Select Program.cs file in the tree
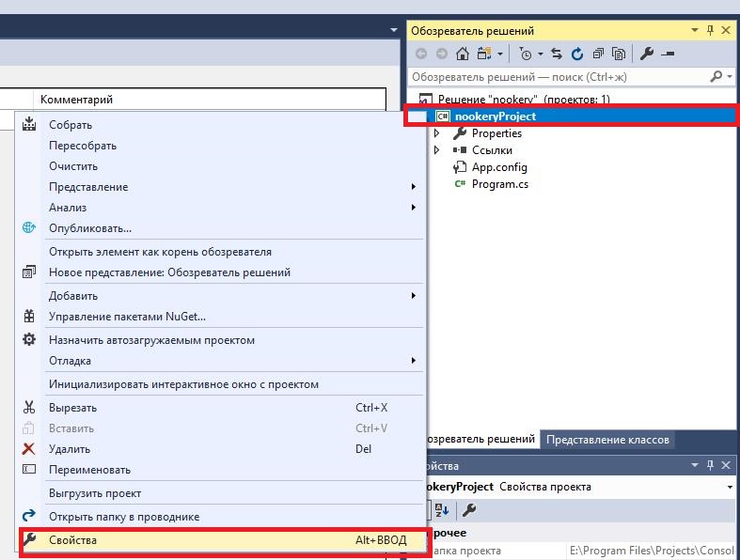The width and height of the screenshot is (740, 560). point(500,184)
